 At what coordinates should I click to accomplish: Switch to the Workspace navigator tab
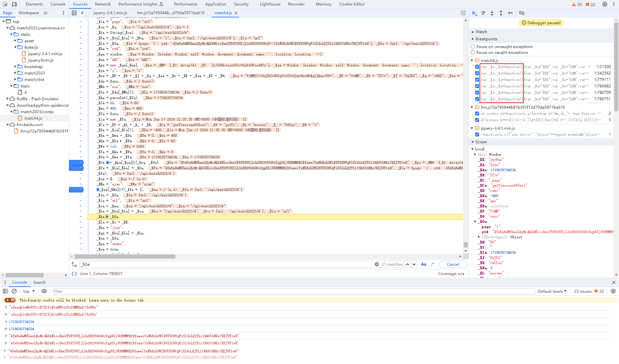click(29, 13)
